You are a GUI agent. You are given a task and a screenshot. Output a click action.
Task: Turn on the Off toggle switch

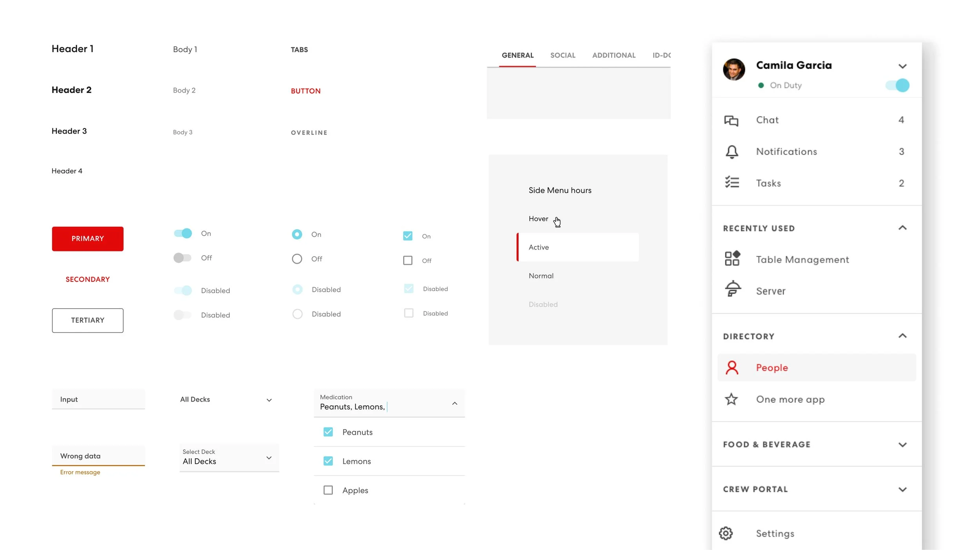tap(182, 258)
